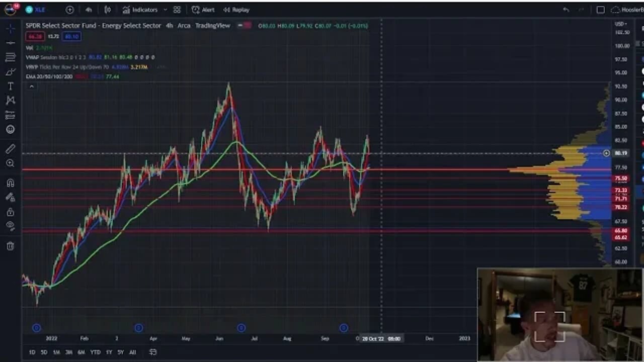Click the 73.33 price label

click(x=621, y=191)
